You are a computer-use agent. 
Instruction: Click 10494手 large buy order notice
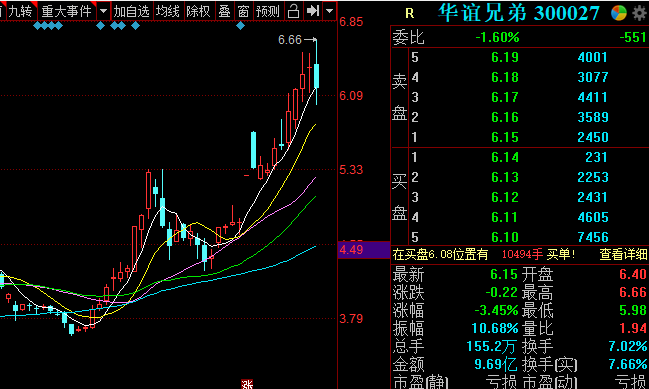point(522,254)
